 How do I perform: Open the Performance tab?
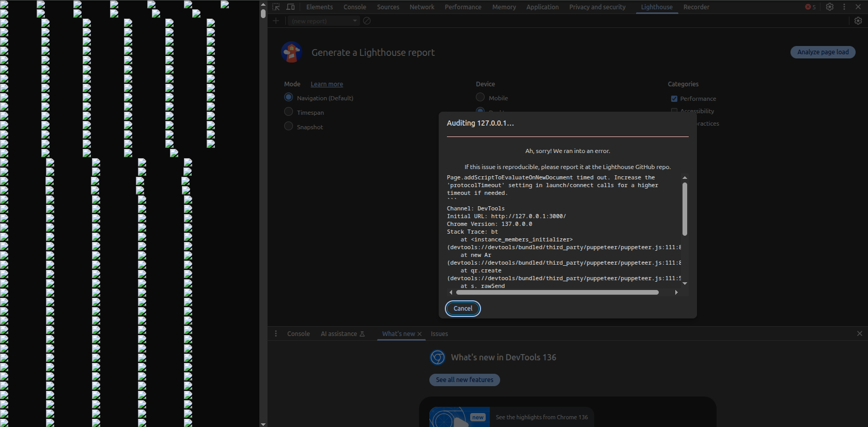click(463, 7)
